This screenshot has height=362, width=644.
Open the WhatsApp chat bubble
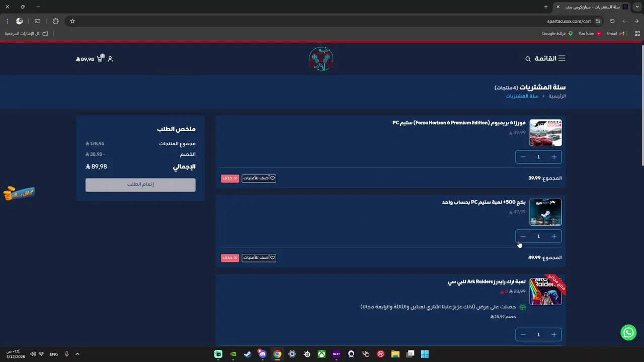click(x=628, y=332)
